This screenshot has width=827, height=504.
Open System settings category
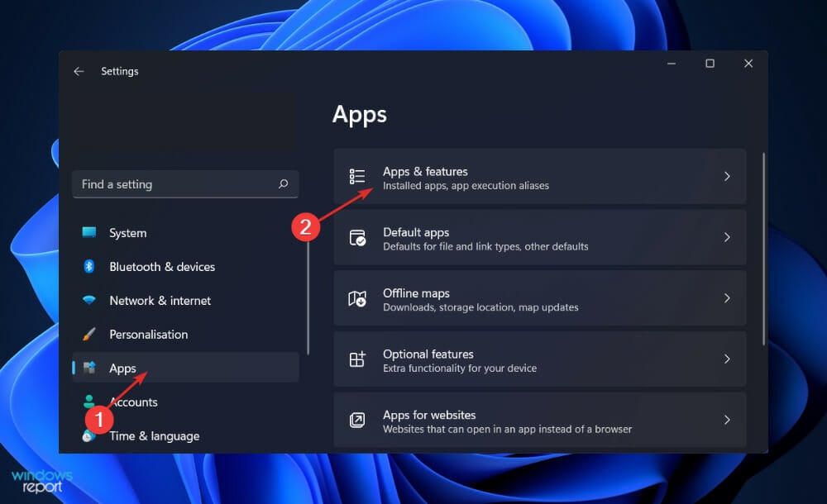click(185, 232)
